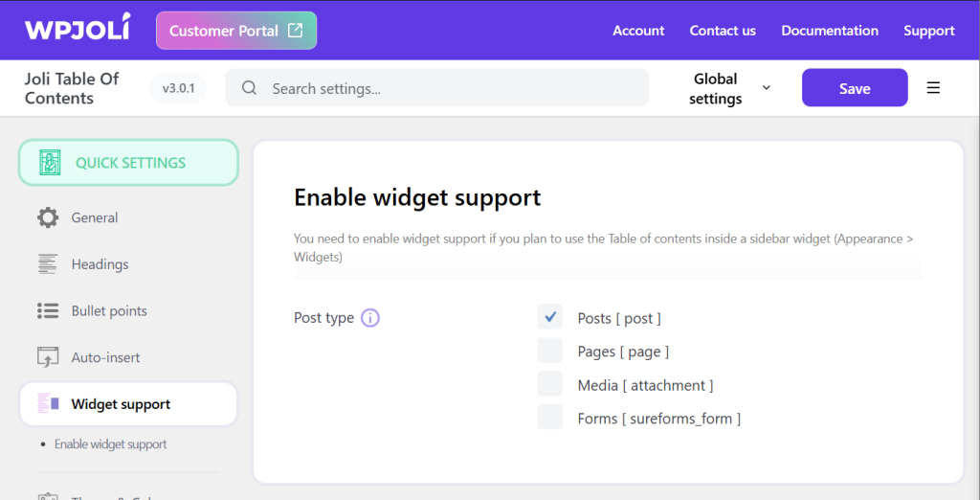The image size is (980, 500).
Task: Enable the Pages [ page ] checkbox
Action: 549,351
